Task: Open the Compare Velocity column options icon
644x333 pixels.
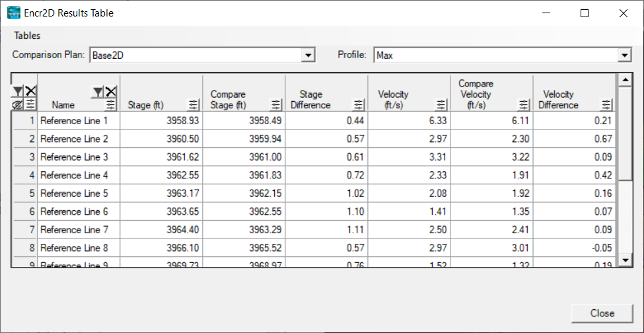Action: [x=523, y=104]
